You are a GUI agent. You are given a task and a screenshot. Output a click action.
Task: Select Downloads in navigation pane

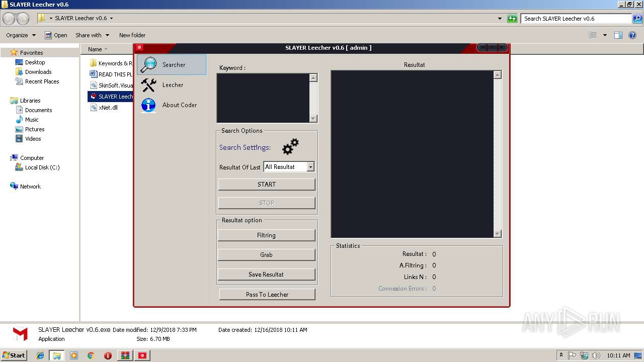pyautogui.click(x=38, y=72)
